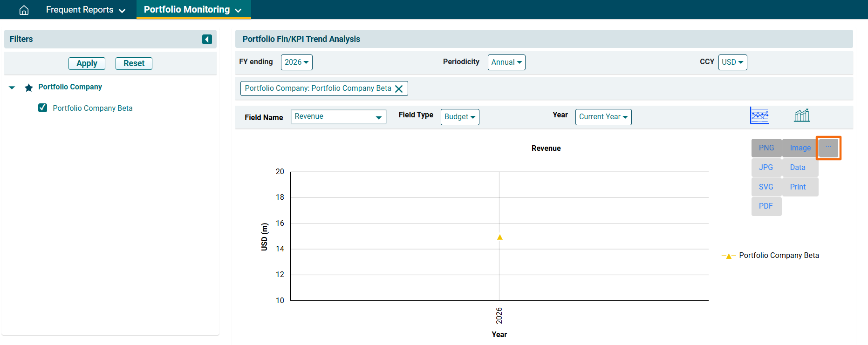
Task: Click the 2026 data point on chart
Action: pyautogui.click(x=499, y=237)
